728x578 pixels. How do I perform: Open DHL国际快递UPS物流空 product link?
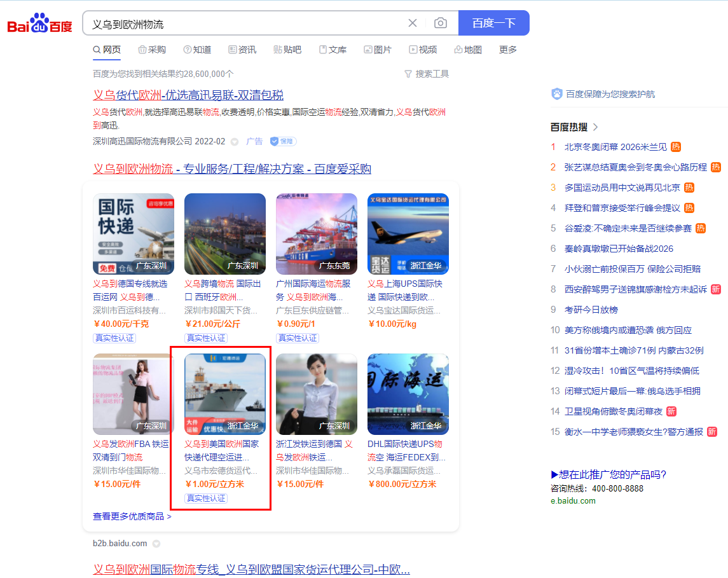coord(406,450)
